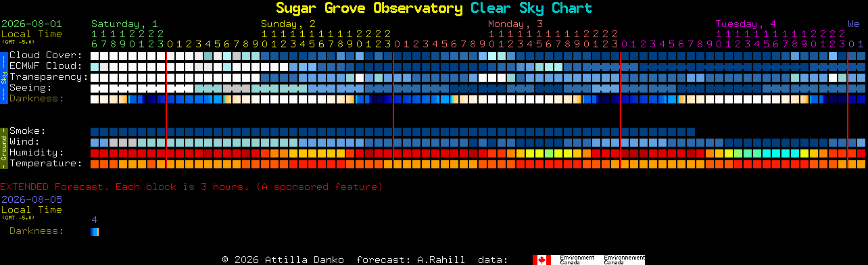Open the ECMWF Cloud row label
Image resolution: width=868 pixels, height=265 pixels.
[x=46, y=66]
